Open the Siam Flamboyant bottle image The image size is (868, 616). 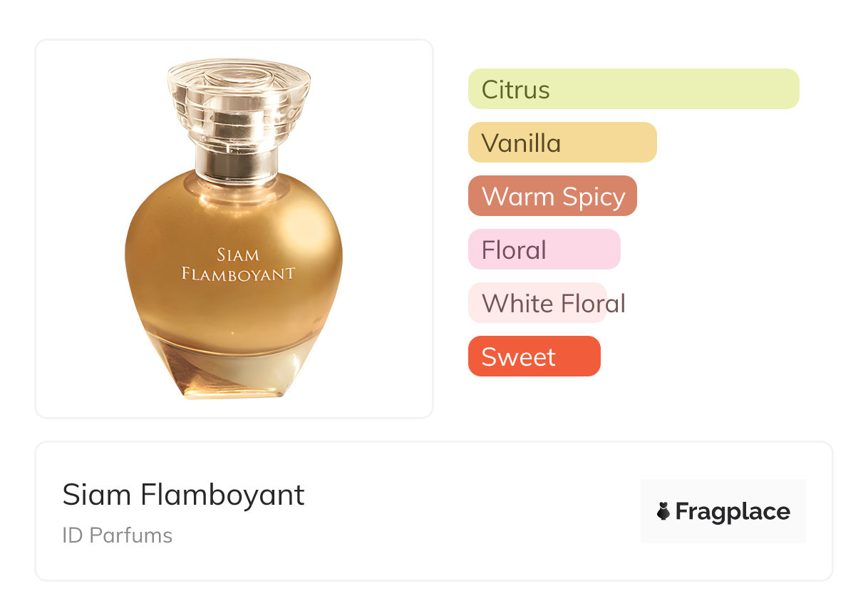click(234, 228)
